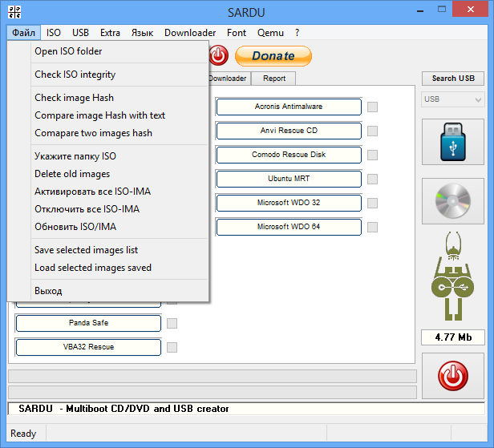Click the Anvi Rescue CD button

289,131
